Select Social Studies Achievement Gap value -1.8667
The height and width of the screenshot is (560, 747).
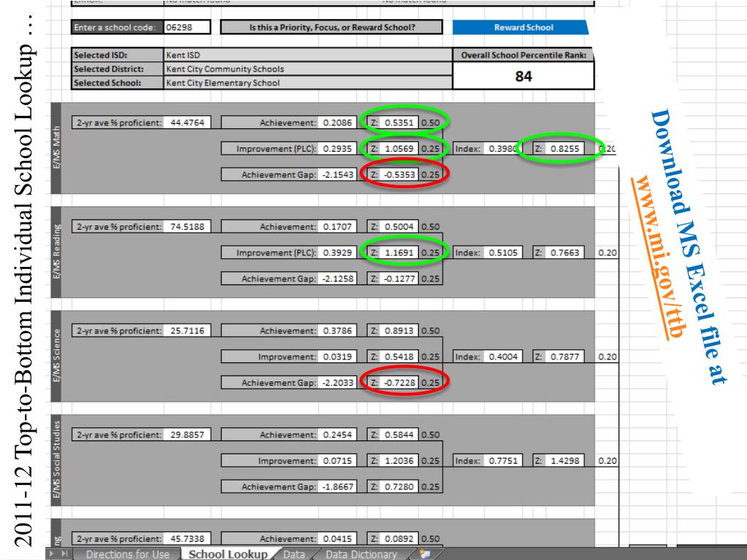337,486
